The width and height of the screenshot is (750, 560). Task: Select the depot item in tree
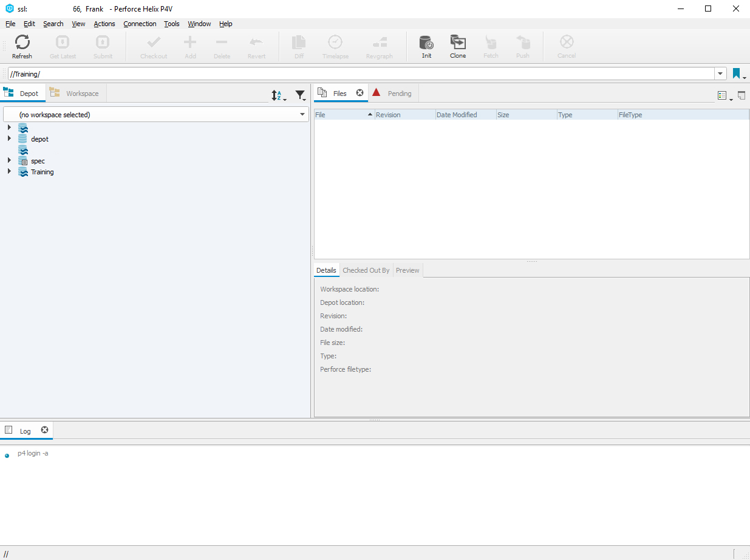tap(39, 139)
